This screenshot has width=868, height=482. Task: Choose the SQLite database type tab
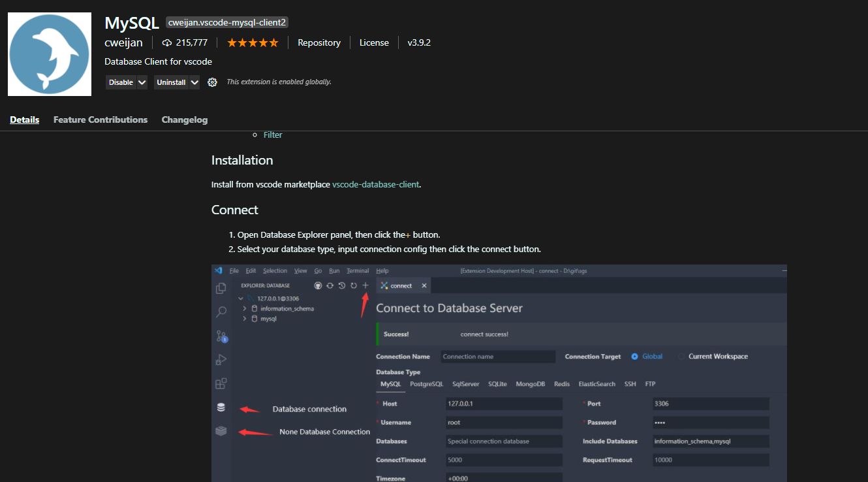(497, 384)
